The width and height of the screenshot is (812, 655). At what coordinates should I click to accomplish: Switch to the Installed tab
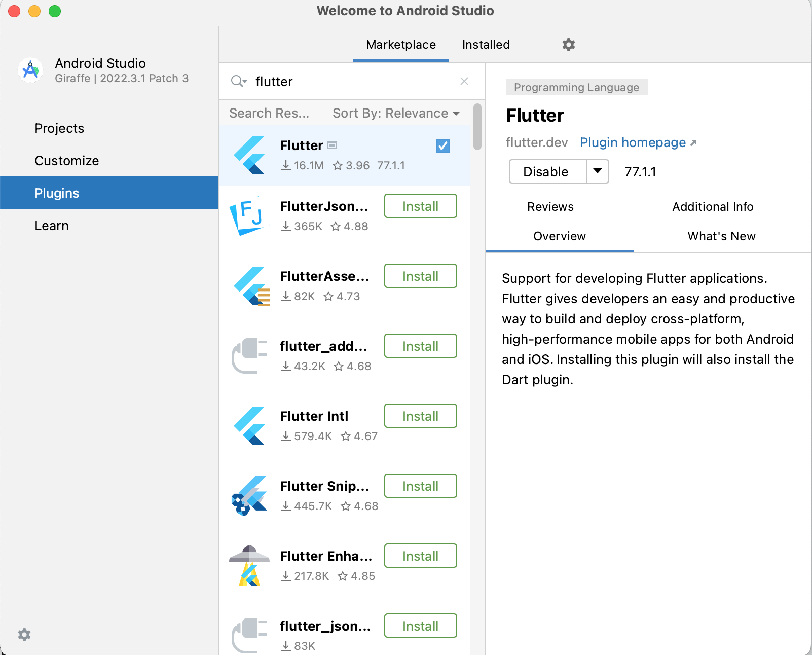tap(486, 45)
